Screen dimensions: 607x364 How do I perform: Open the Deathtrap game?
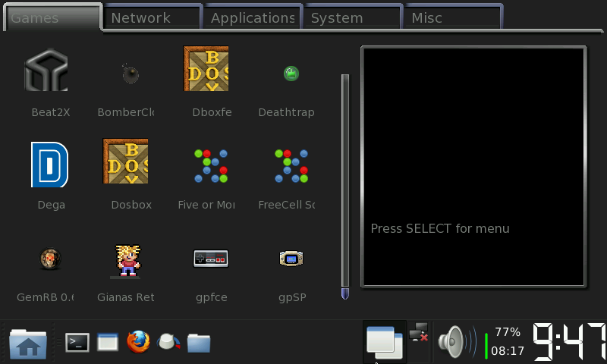(291, 74)
